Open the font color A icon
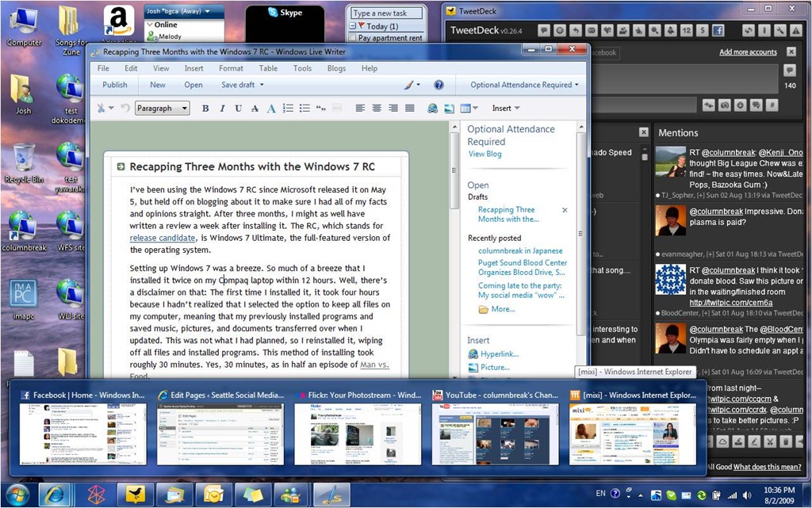The height and width of the screenshot is (508, 812). [x=271, y=108]
